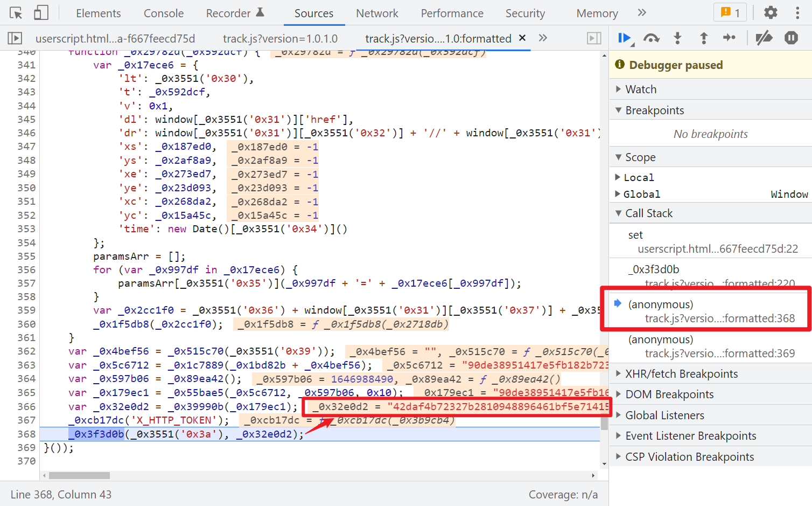The width and height of the screenshot is (812, 506).
Task: Click the Window value beside Global
Action: [789, 194]
